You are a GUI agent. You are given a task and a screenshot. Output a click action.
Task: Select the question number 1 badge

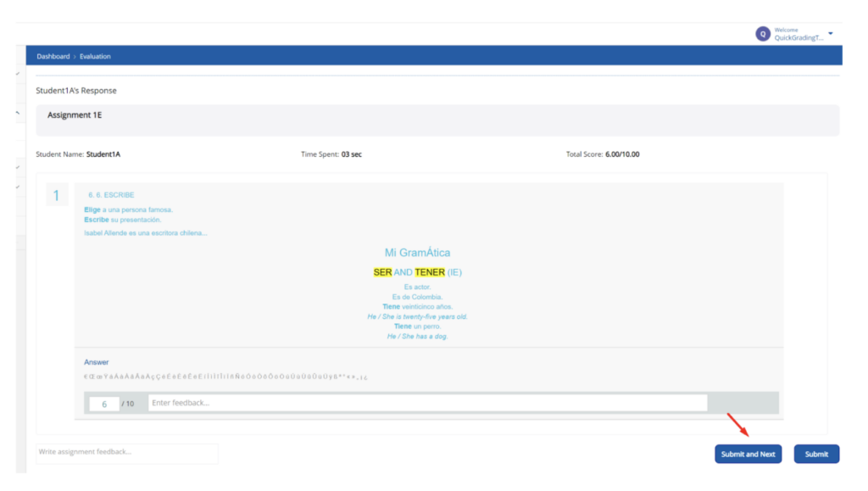point(57,196)
